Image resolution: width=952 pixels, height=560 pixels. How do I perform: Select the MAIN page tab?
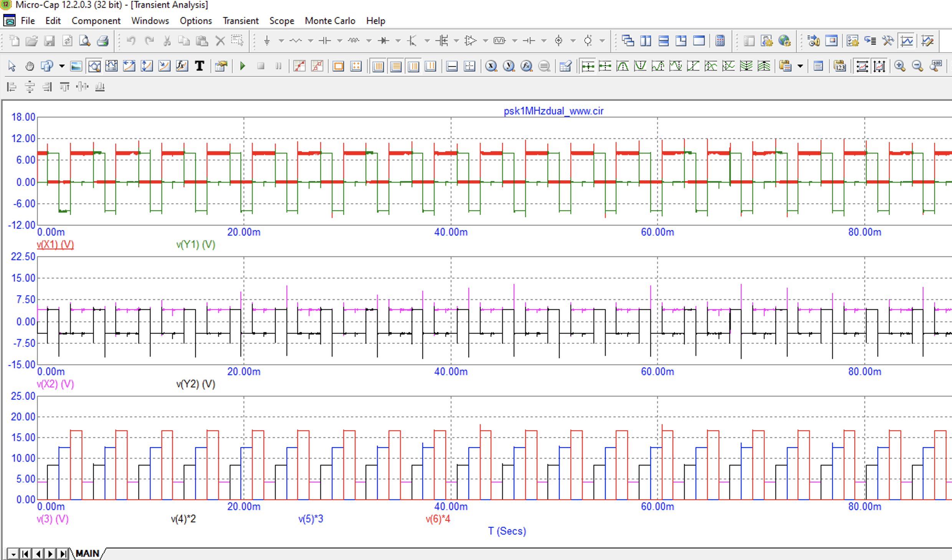[88, 553]
